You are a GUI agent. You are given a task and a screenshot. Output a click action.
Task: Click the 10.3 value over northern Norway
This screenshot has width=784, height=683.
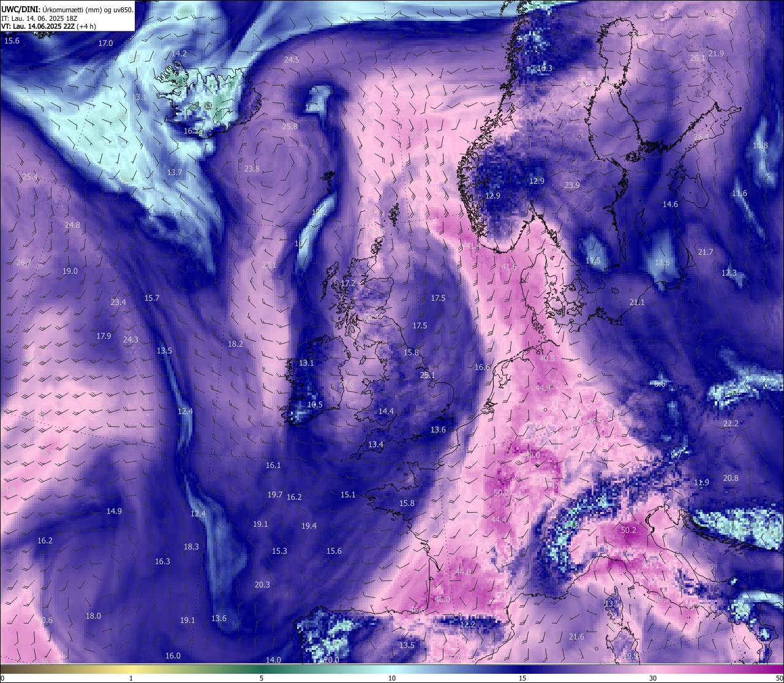tap(544, 69)
